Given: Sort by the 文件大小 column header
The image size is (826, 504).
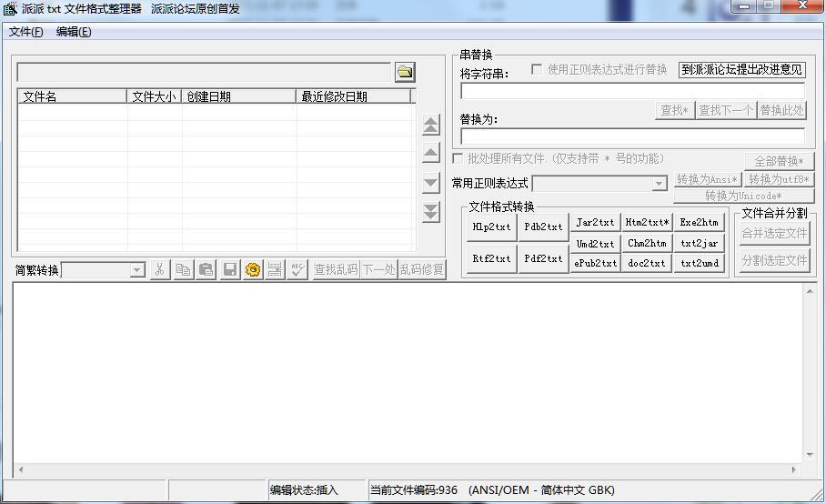Looking at the screenshot, I should [x=155, y=96].
